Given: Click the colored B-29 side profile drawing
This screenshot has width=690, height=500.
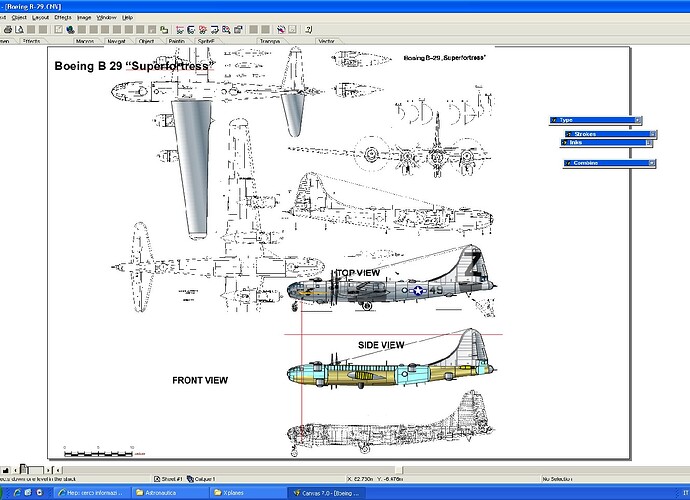Looking at the screenshot, I should 392,359.
